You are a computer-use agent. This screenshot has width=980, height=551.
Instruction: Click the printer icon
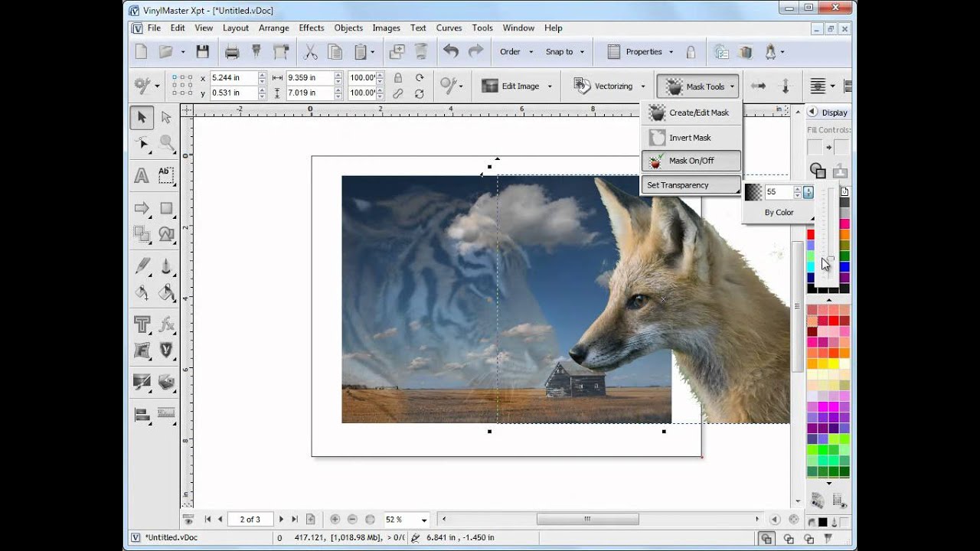(232, 51)
